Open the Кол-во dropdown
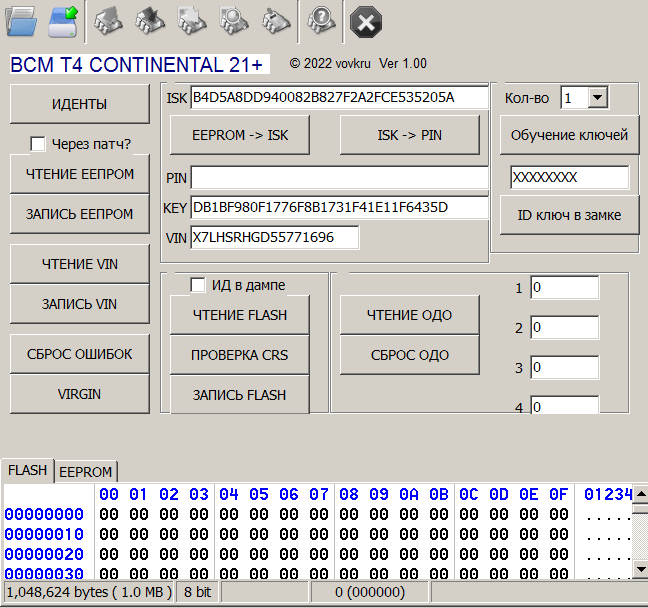The image size is (648, 608). click(x=597, y=98)
